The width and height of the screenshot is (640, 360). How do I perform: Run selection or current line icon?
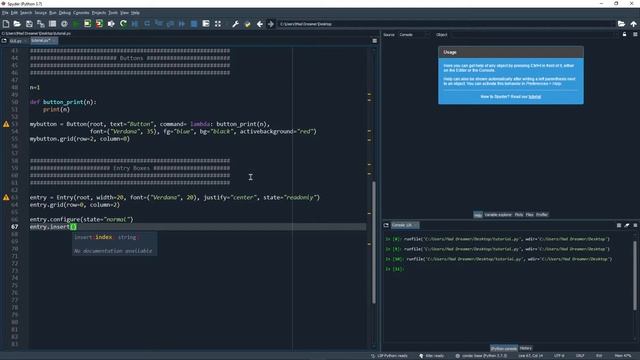111,24
